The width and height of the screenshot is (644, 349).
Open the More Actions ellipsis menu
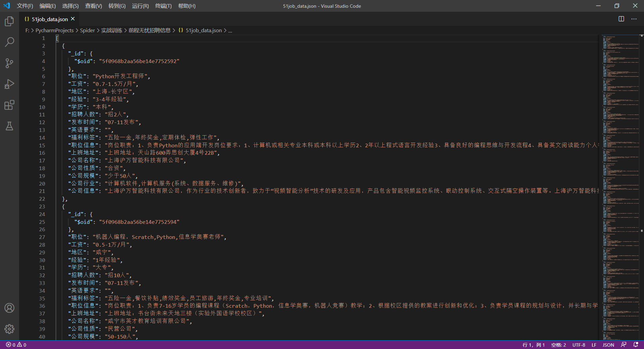[x=634, y=19]
